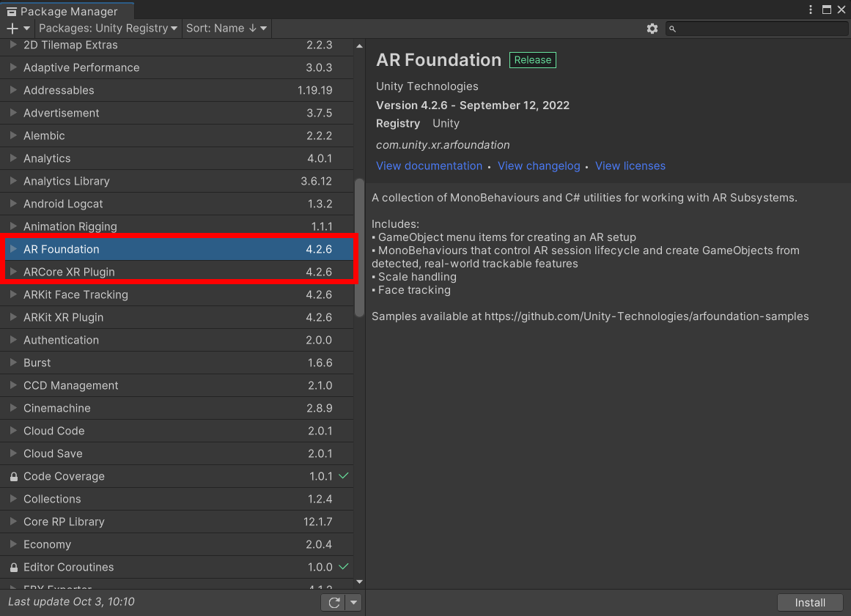The width and height of the screenshot is (851, 616).
Task: Select Authentication package
Action: [177, 340]
